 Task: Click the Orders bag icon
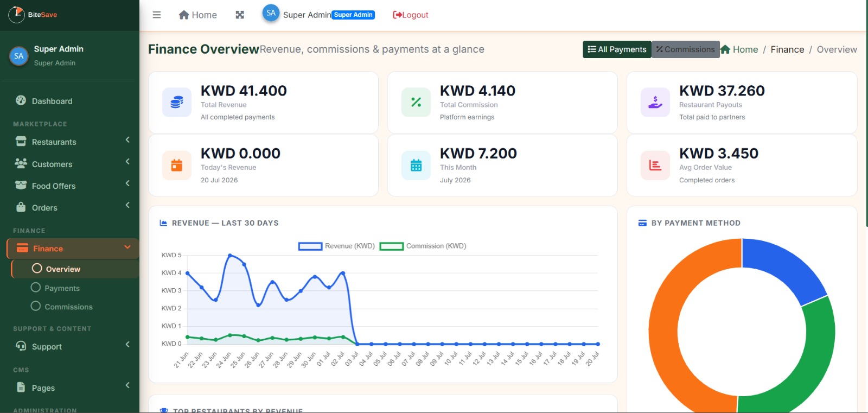click(x=21, y=207)
